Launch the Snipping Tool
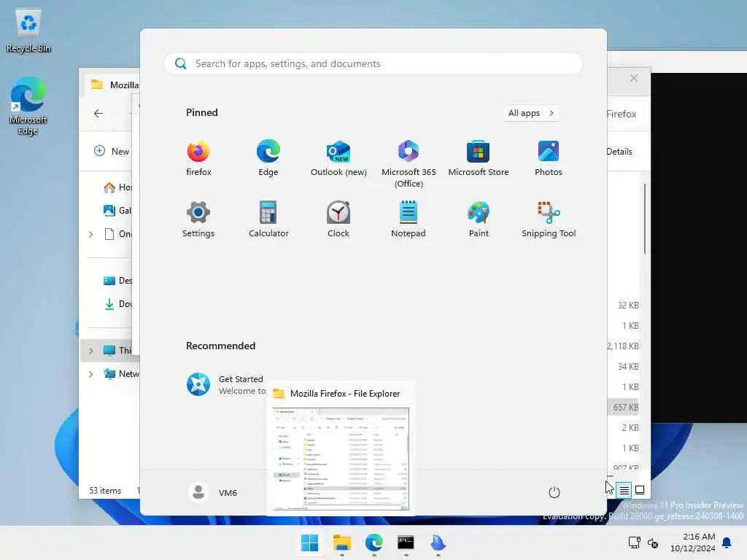The height and width of the screenshot is (560, 747). tap(549, 219)
